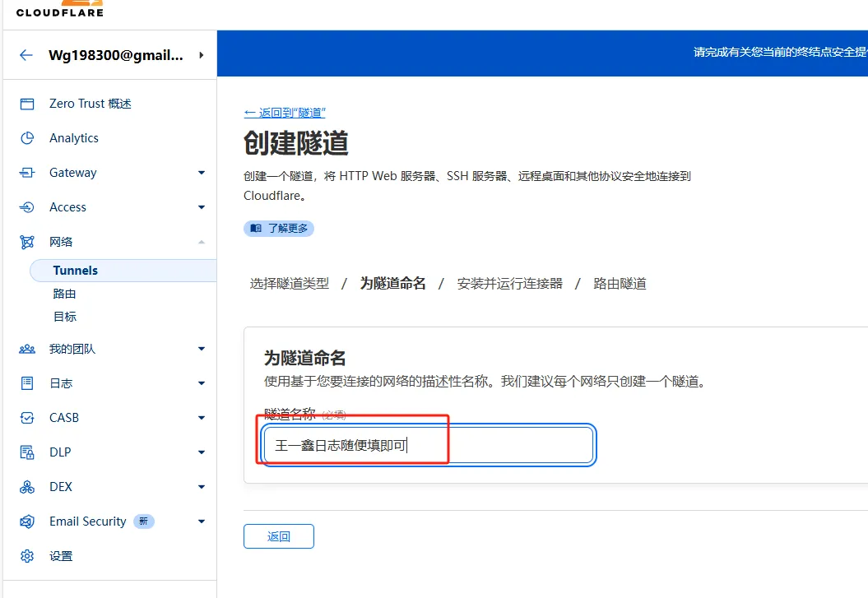Click the 隧道名称 input field
The image size is (868, 598).
[x=428, y=444]
